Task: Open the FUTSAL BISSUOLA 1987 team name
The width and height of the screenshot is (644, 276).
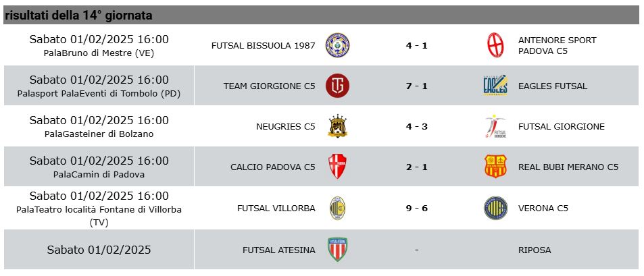Action: [264, 45]
